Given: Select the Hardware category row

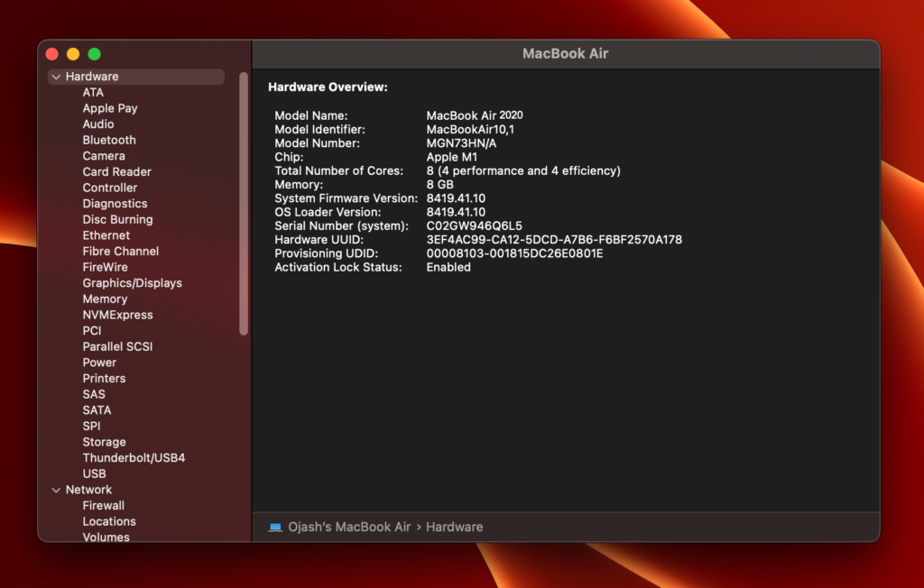Looking at the screenshot, I should [136, 77].
